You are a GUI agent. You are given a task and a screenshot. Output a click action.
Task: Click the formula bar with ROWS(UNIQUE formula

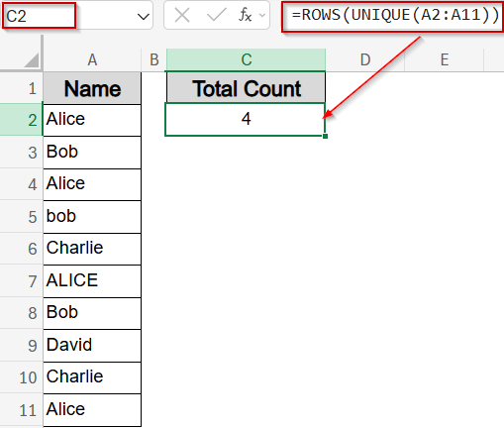pyautogui.click(x=393, y=16)
